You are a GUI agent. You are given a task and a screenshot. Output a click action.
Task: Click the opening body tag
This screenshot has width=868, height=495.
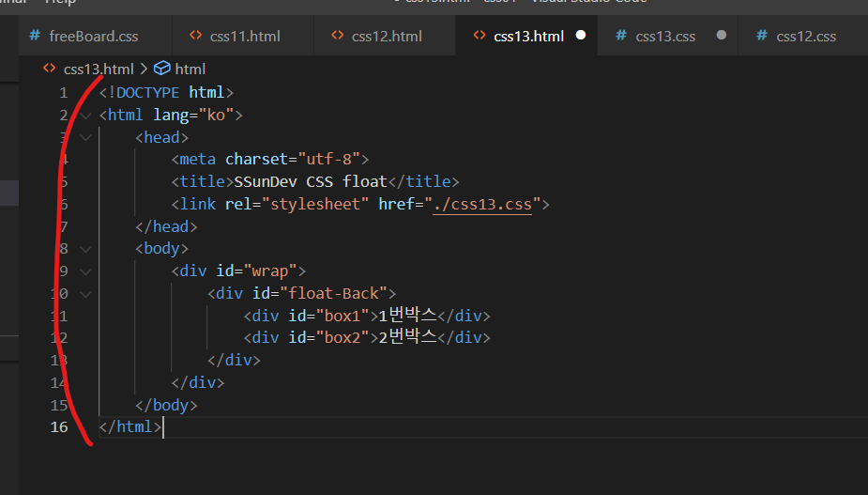tap(161, 248)
